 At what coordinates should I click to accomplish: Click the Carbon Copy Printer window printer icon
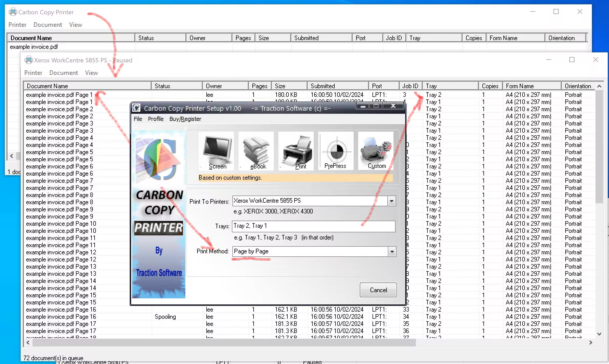tap(13, 12)
